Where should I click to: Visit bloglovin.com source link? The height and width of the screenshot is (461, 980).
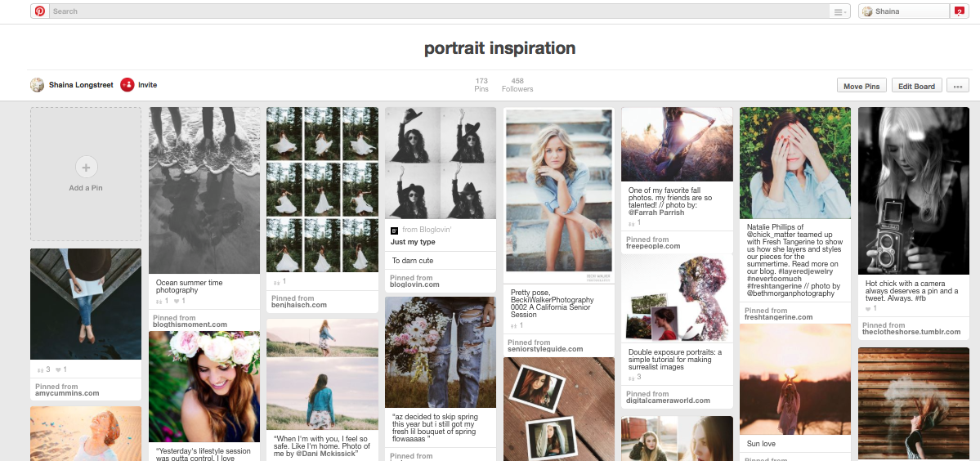pos(414,284)
